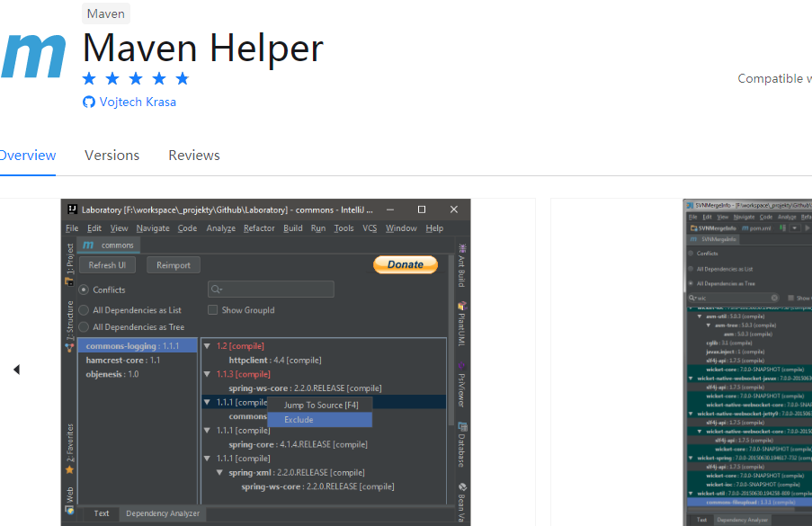Open the PlantUML tool window

pos(462,323)
